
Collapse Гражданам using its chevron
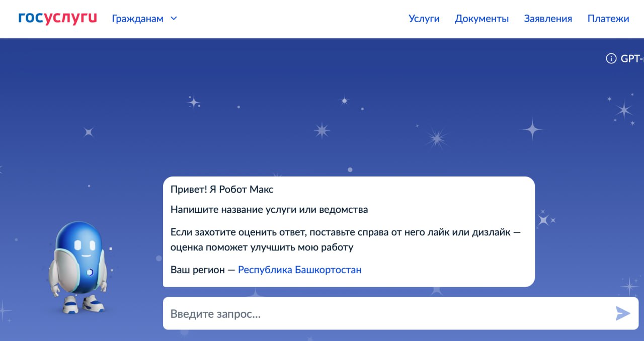(x=174, y=19)
